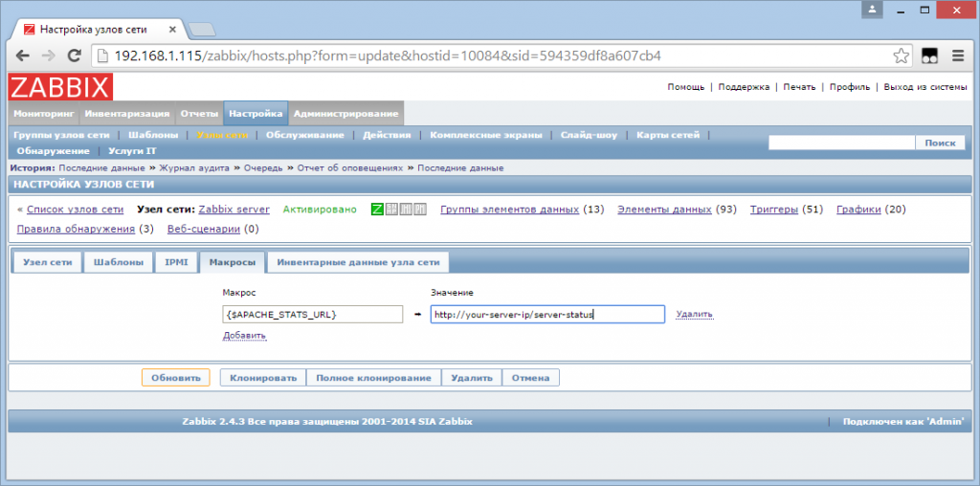Open the Администрирование main menu
Image resolution: width=980 pixels, height=486 pixels.
pyautogui.click(x=345, y=114)
